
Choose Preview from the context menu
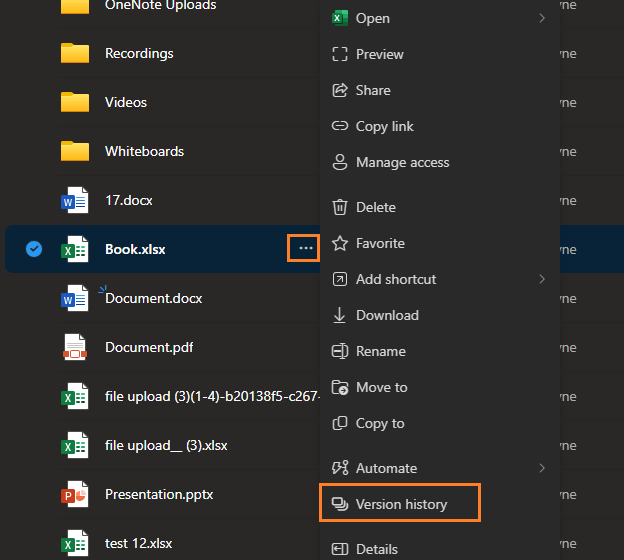pyautogui.click(x=440, y=54)
